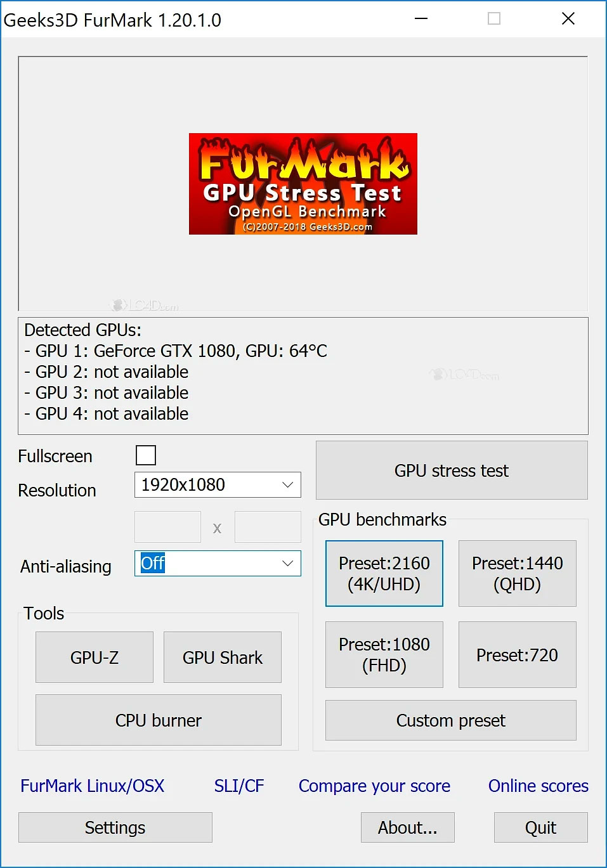Open the About... dialog
The width and height of the screenshot is (607, 868).
tap(408, 827)
